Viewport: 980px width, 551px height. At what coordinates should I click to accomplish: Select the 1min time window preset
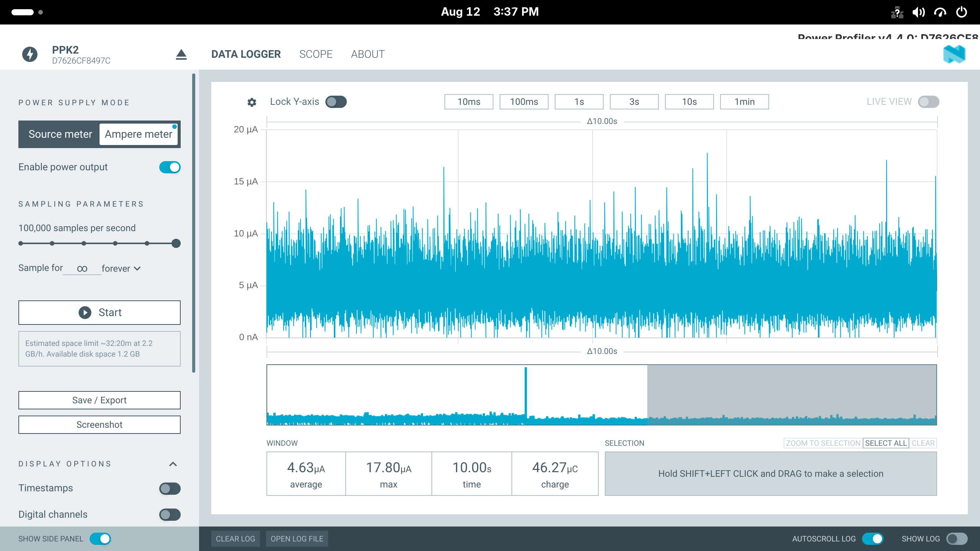click(x=744, y=102)
